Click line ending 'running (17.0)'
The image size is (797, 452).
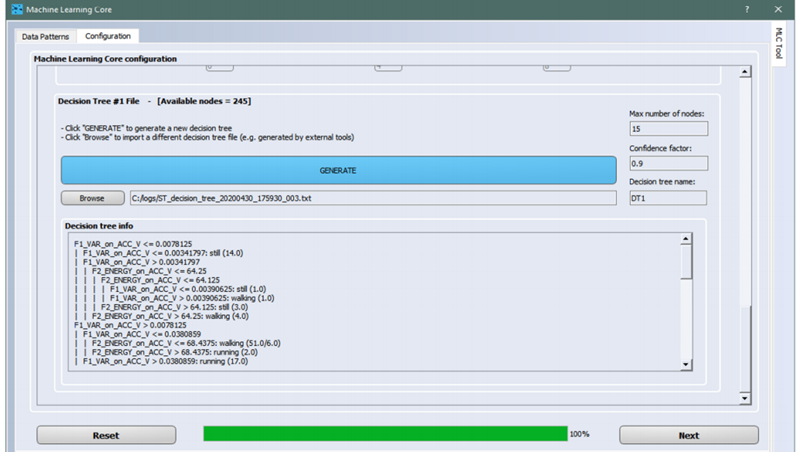(165, 361)
